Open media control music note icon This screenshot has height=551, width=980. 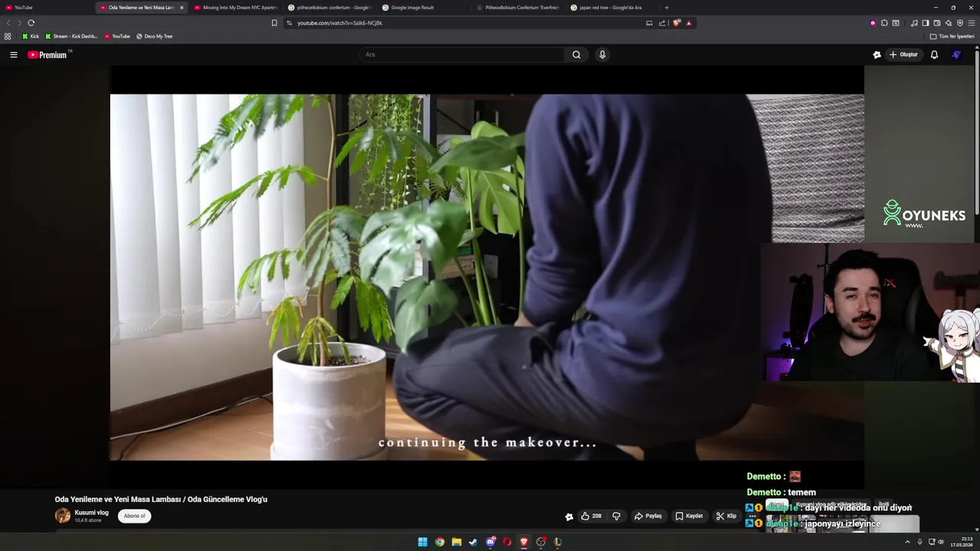[914, 23]
